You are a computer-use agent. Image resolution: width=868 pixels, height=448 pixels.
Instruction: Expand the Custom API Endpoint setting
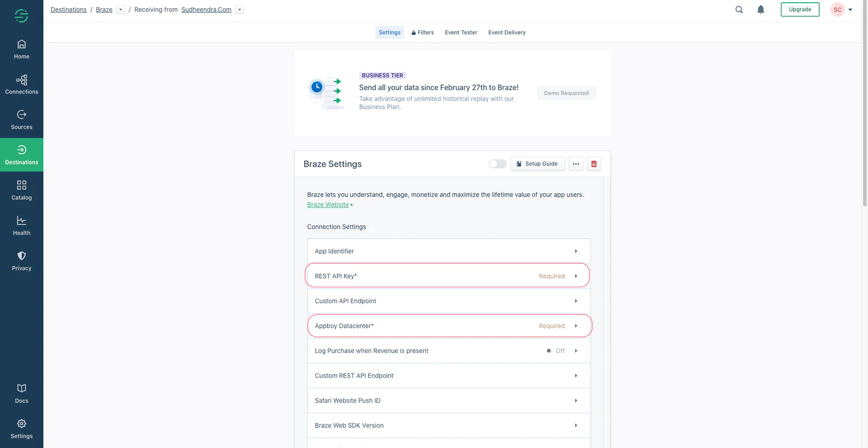coord(449,301)
